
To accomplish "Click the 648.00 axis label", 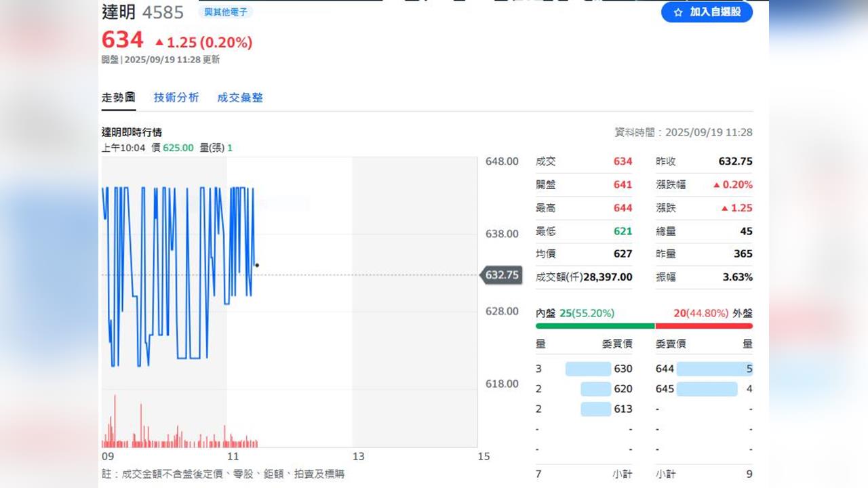I will coord(502,161).
